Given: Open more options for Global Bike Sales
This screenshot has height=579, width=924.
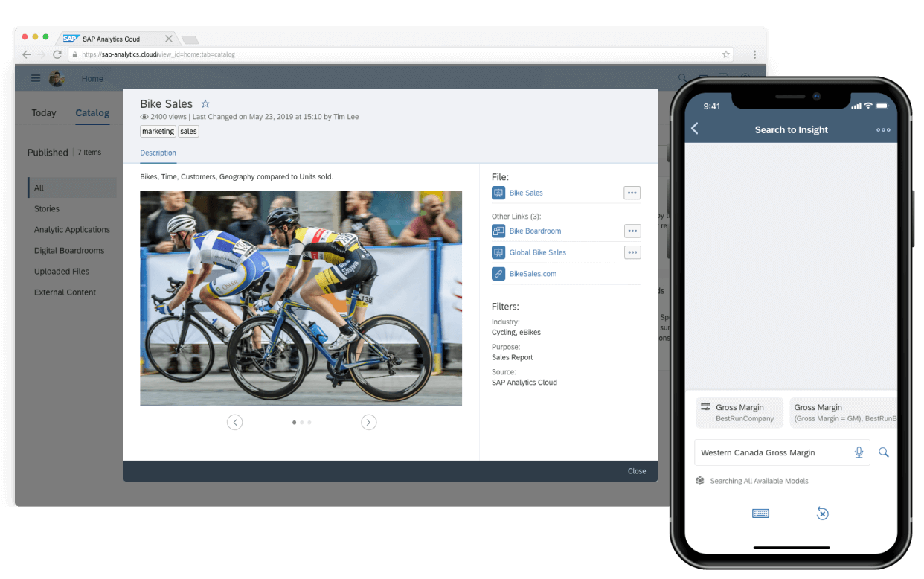Looking at the screenshot, I should 632,252.
